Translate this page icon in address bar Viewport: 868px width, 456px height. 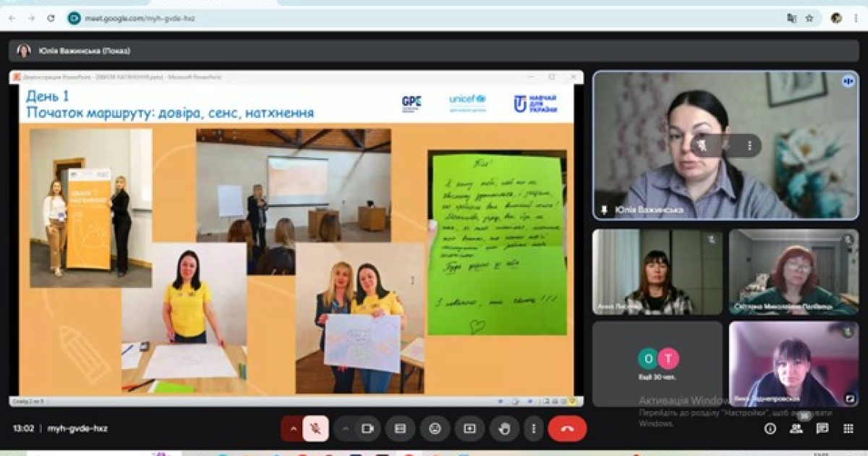pyautogui.click(x=791, y=18)
